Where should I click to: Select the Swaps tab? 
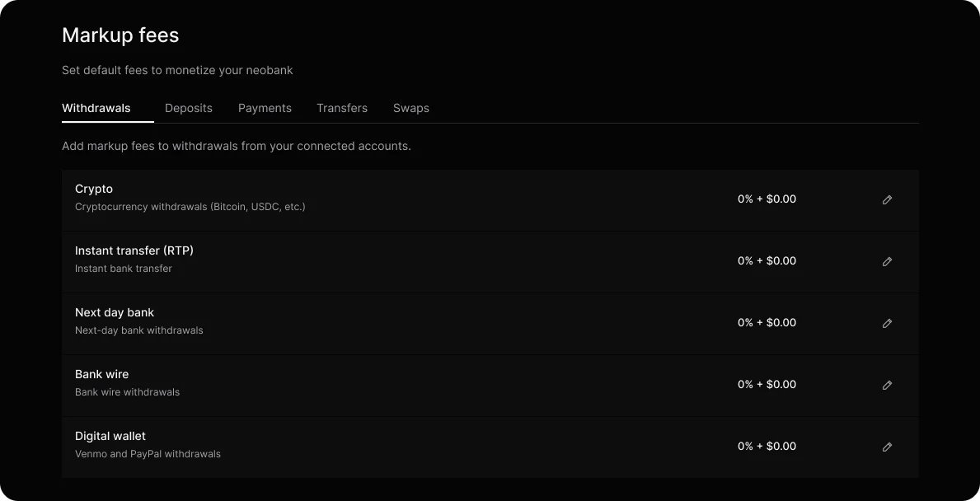pos(411,108)
